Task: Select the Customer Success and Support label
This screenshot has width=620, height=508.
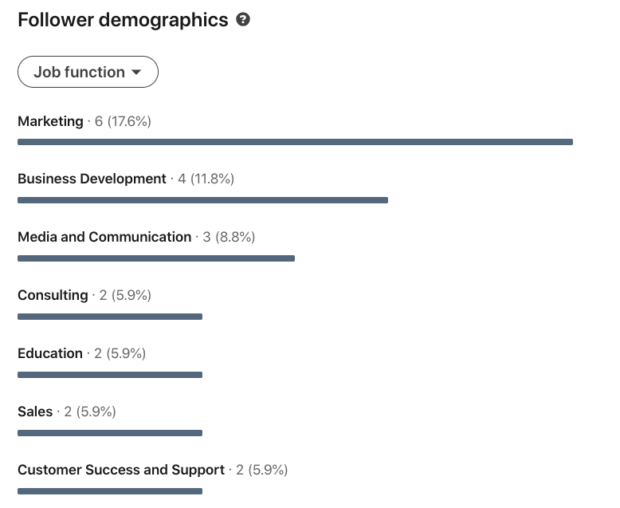Action: click(x=121, y=469)
